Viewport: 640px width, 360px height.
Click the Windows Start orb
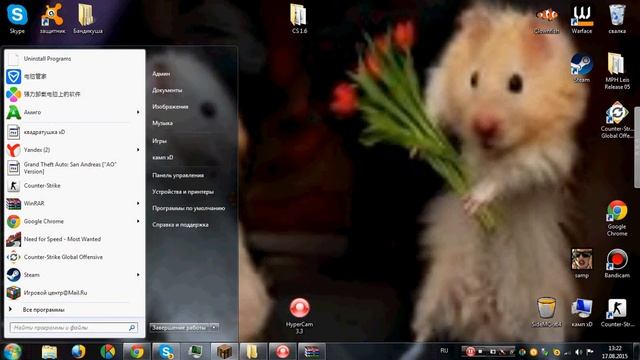(12, 351)
